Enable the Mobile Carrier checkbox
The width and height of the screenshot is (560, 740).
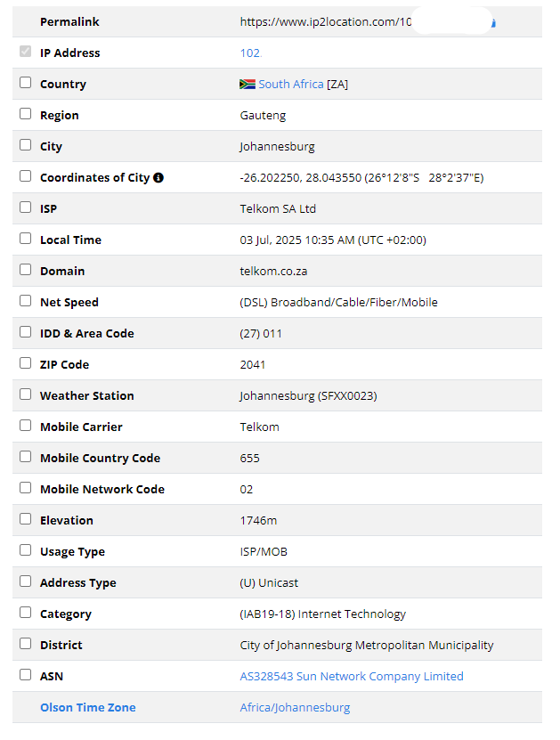point(26,426)
